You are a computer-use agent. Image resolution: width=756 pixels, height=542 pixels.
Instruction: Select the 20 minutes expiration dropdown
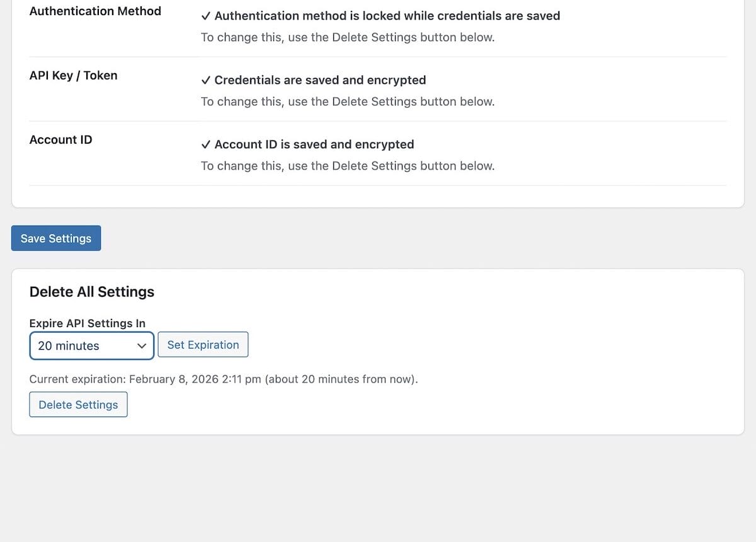(91, 345)
